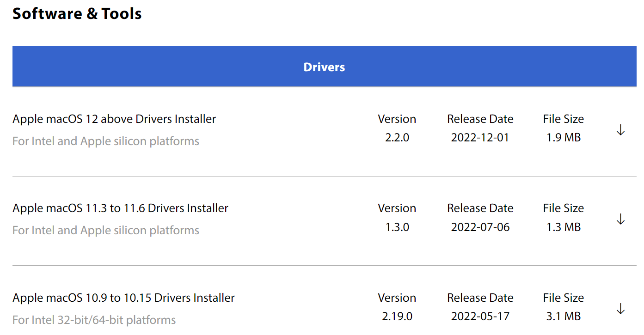
Task: Select the Drivers tab header
Action: (x=324, y=67)
